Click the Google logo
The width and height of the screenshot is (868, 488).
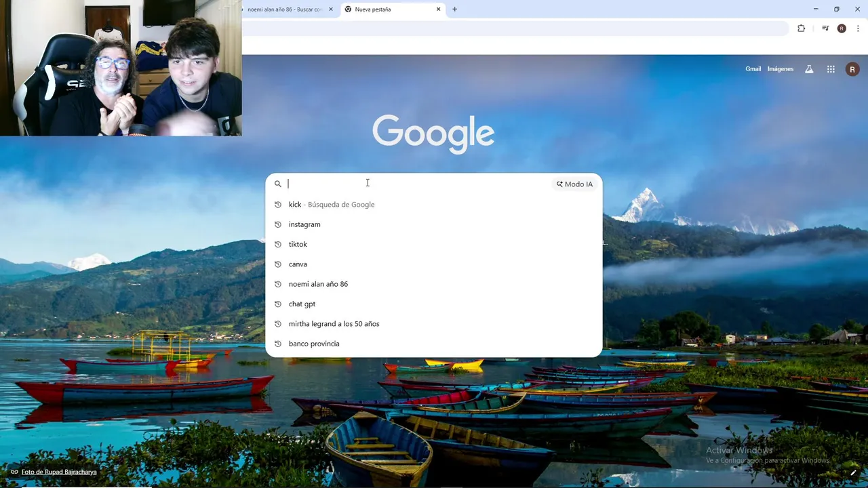coord(433,134)
